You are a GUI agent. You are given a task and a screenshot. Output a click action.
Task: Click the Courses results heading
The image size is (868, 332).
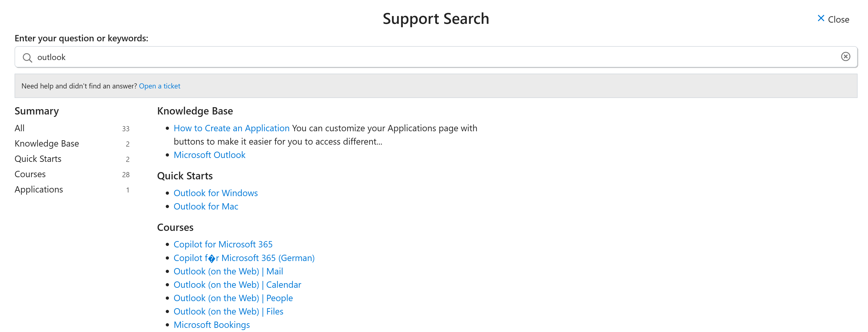[175, 227]
